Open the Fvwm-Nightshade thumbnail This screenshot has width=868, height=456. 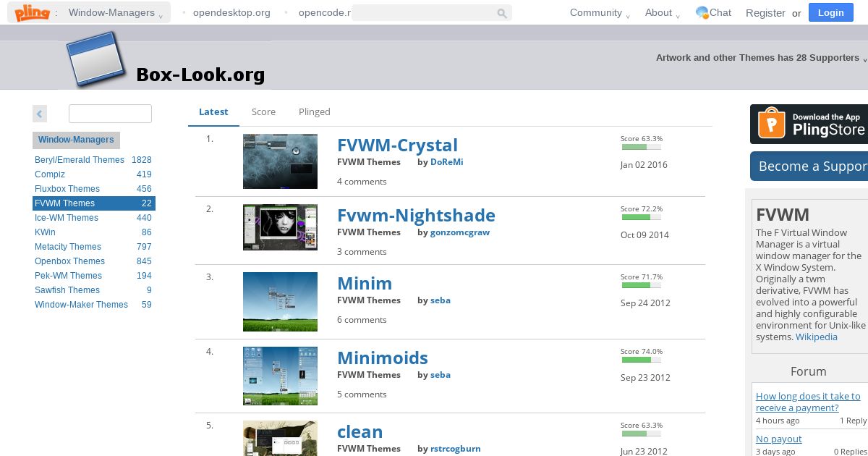[280, 227]
